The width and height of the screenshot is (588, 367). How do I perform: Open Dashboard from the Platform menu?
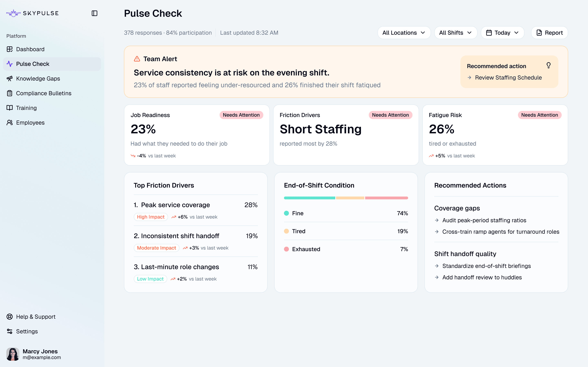pyautogui.click(x=30, y=49)
